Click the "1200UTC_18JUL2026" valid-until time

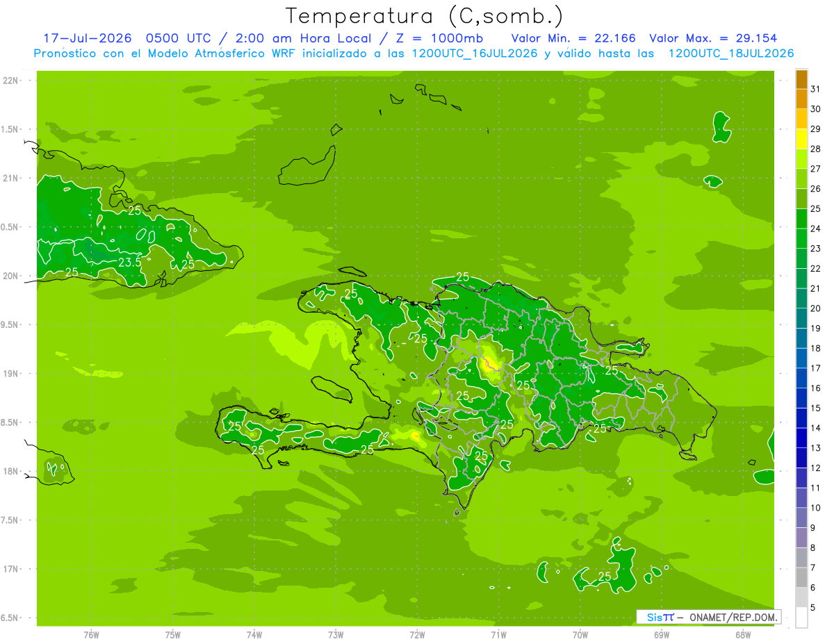(x=731, y=53)
